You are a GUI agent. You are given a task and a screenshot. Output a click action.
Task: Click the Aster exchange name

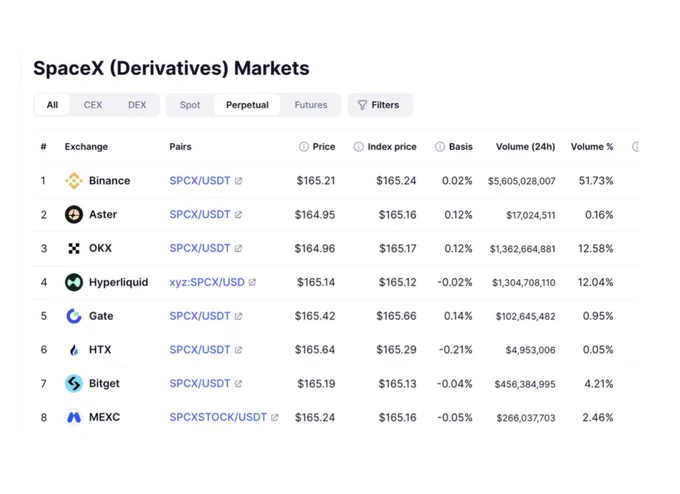tap(103, 215)
